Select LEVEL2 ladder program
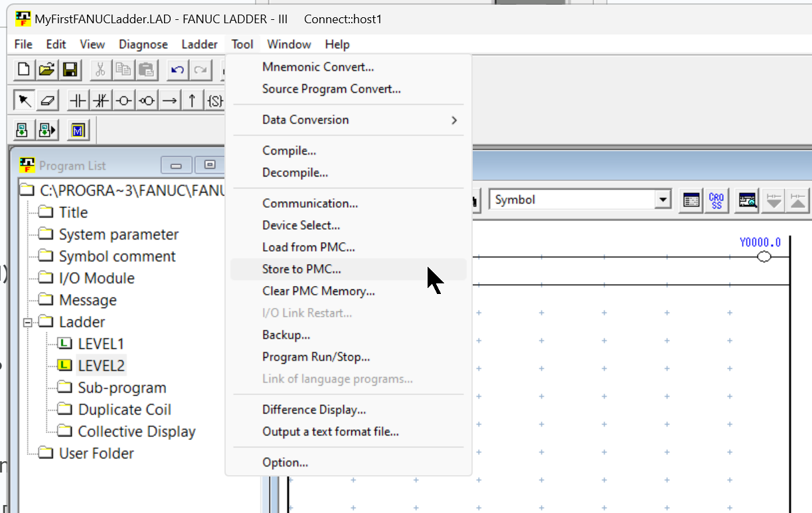The image size is (812, 513). (101, 366)
